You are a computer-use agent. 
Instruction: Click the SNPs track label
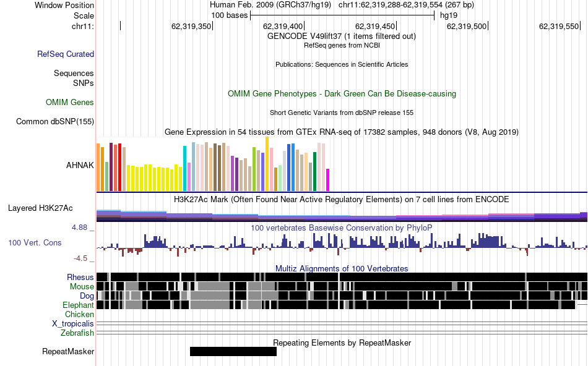(x=84, y=83)
